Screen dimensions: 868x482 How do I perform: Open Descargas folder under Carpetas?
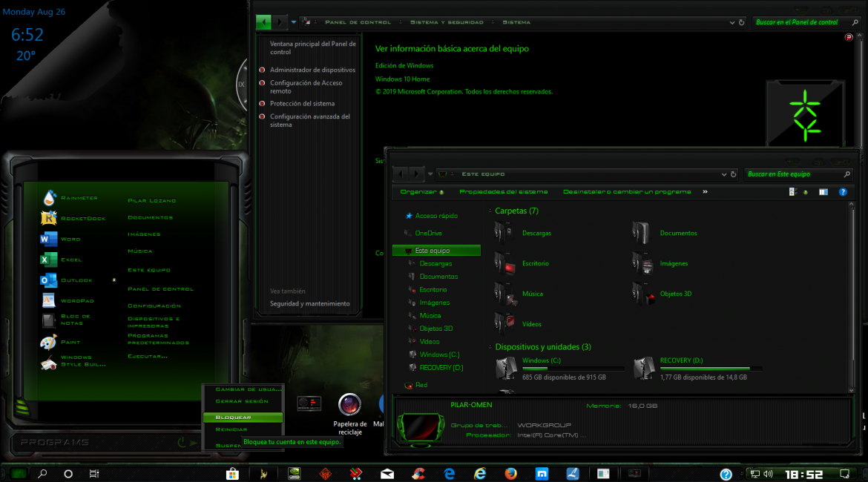[x=524, y=233]
